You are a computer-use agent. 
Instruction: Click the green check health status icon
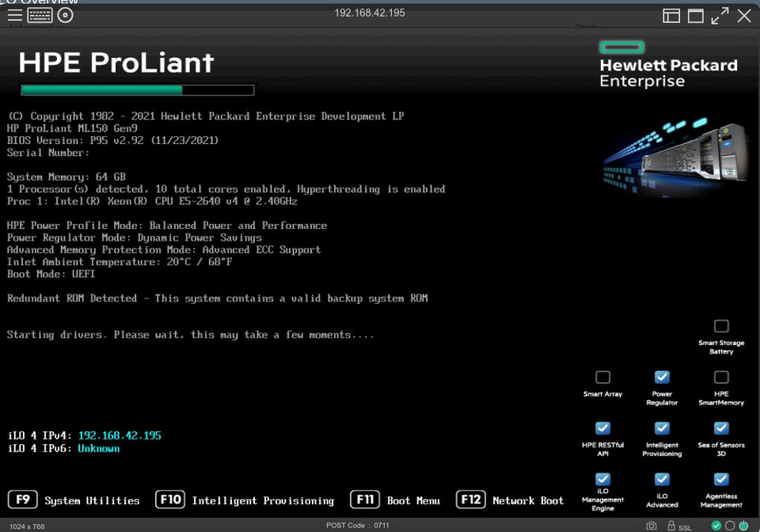click(x=716, y=526)
